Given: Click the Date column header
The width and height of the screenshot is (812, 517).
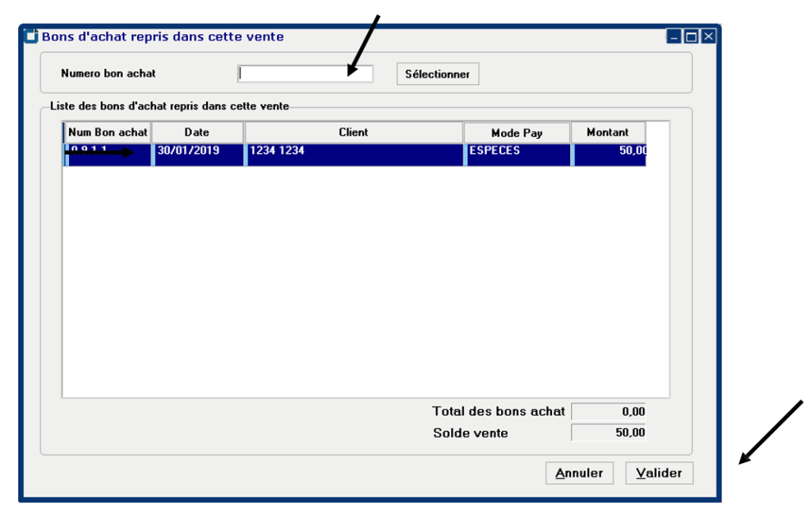Looking at the screenshot, I should tap(197, 132).
